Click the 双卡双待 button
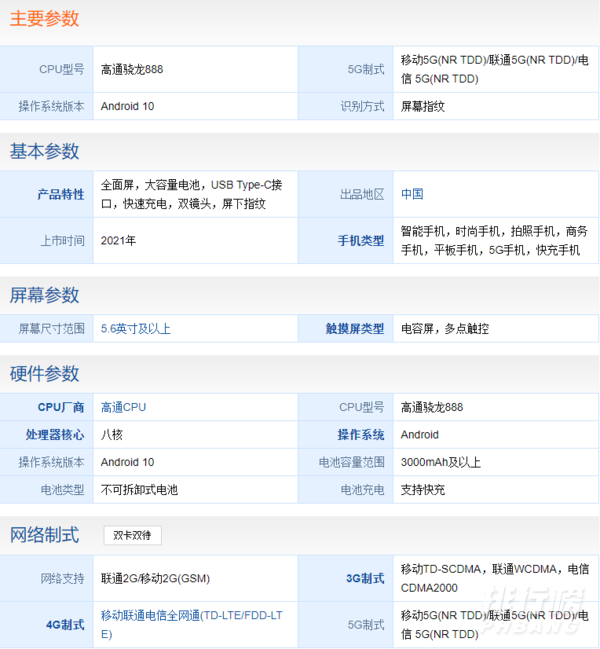 click(x=132, y=535)
